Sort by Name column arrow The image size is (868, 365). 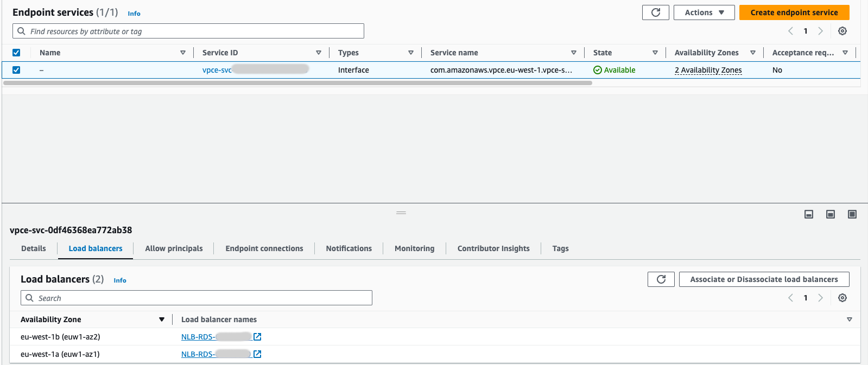183,53
